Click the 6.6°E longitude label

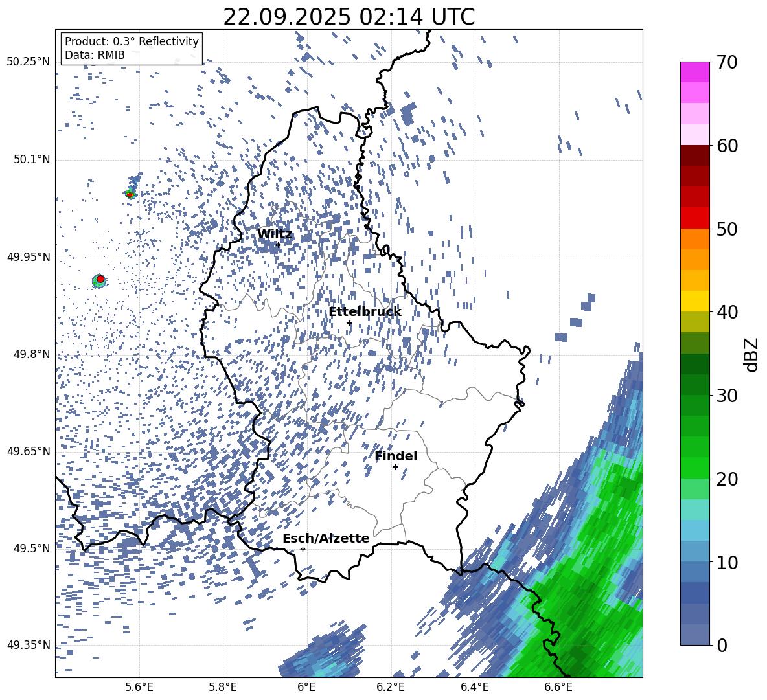coord(558,687)
